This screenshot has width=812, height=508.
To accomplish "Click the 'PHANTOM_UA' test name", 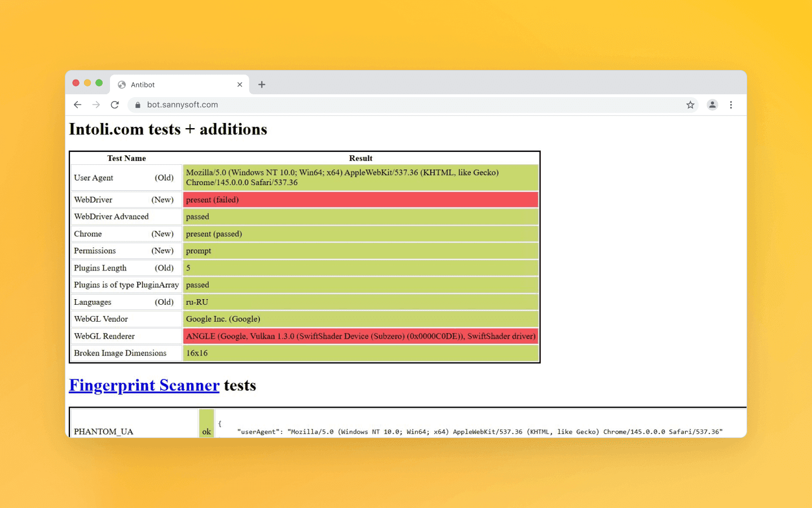I will click(x=104, y=432).
